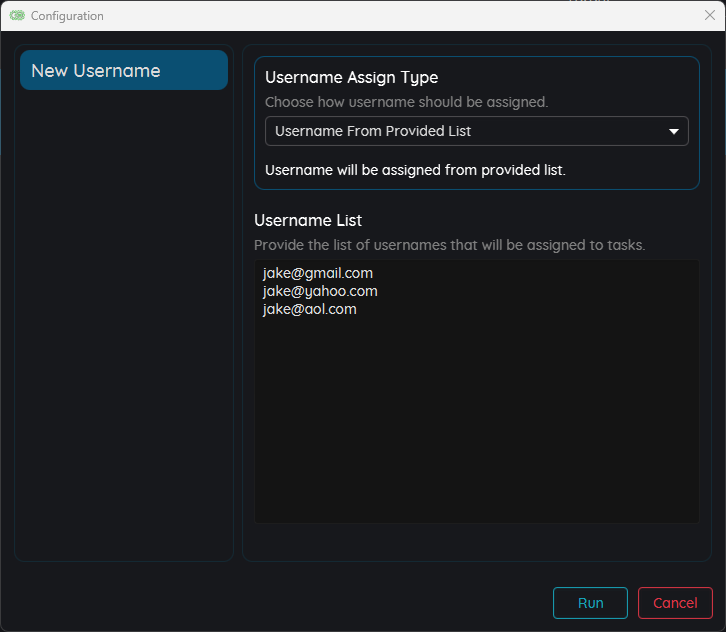Click the 'Choose how username should be assigned' hint
The width and height of the screenshot is (726, 632).
(x=406, y=102)
